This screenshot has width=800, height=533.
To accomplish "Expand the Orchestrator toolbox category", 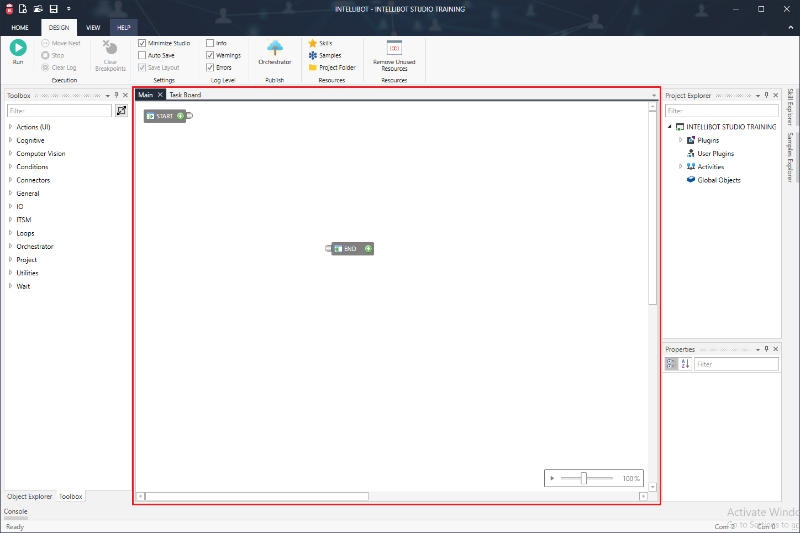I will [x=10, y=246].
